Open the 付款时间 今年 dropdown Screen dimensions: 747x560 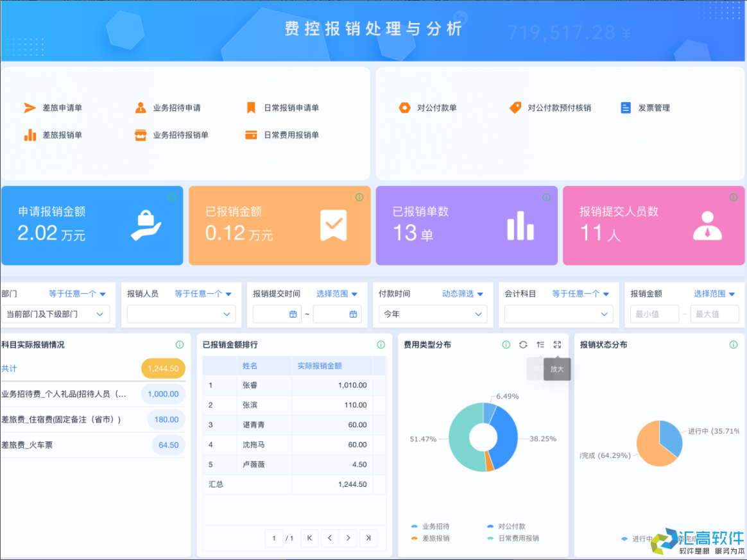click(x=432, y=314)
